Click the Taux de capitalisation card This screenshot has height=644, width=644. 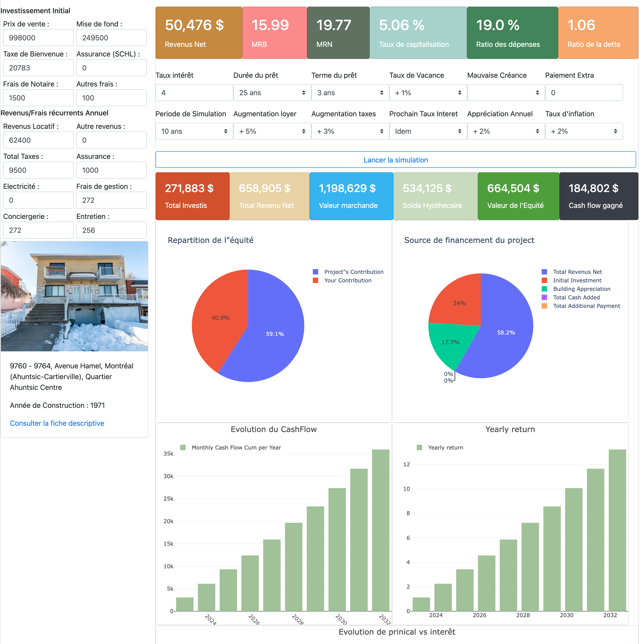coord(418,33)
